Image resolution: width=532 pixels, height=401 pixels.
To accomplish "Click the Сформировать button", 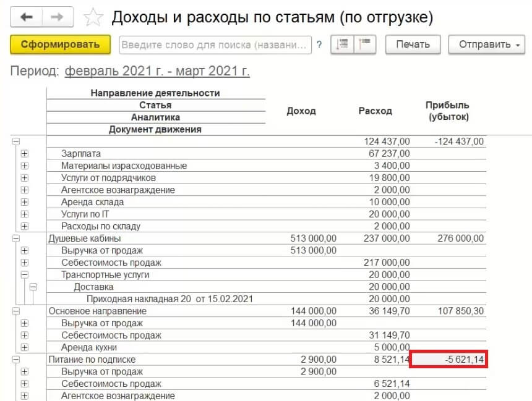I will (61, 44).
